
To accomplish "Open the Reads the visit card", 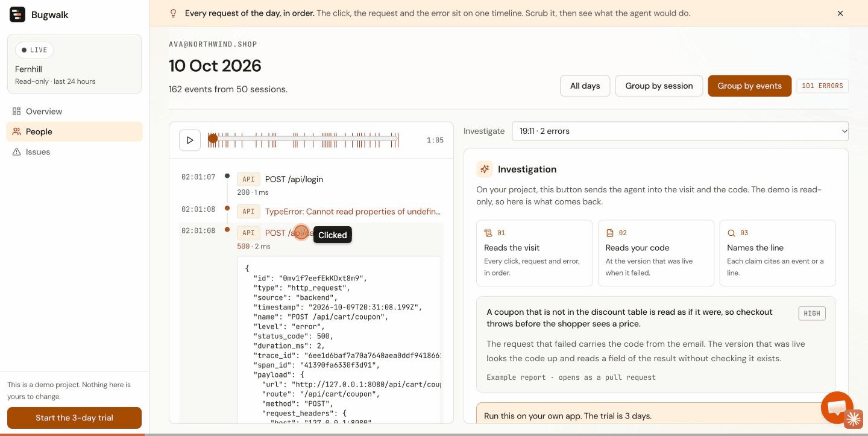I will (x=535, y=253).
